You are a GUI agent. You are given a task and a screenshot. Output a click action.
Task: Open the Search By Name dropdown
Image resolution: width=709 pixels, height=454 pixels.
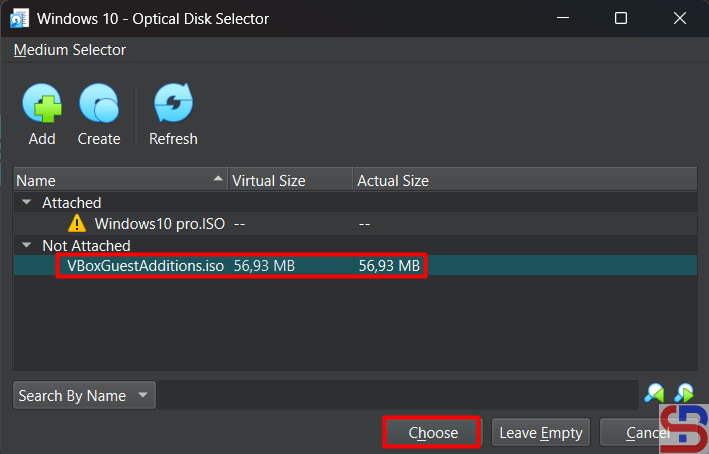(85, 395)
